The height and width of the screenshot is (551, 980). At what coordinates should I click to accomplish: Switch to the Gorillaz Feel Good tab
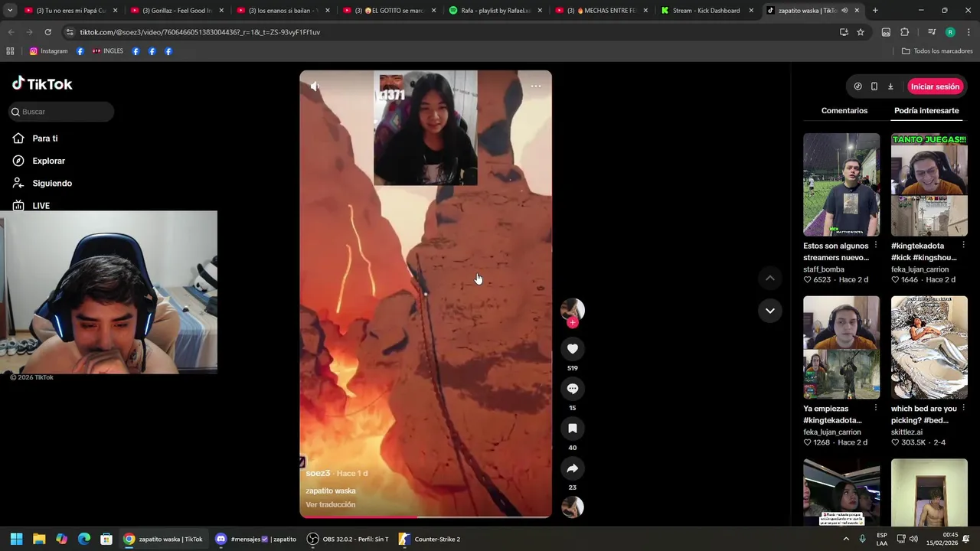pyautogui.click(x=177, y=11)
